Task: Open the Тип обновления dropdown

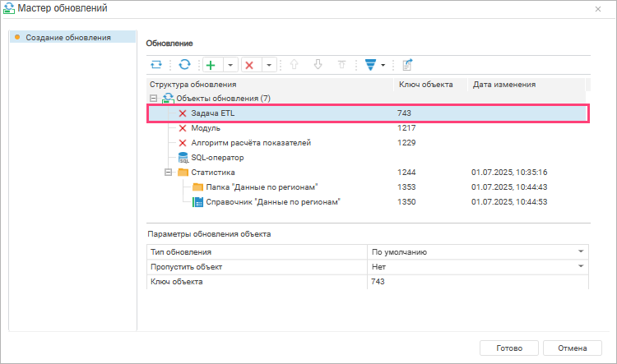Action: 581,251
